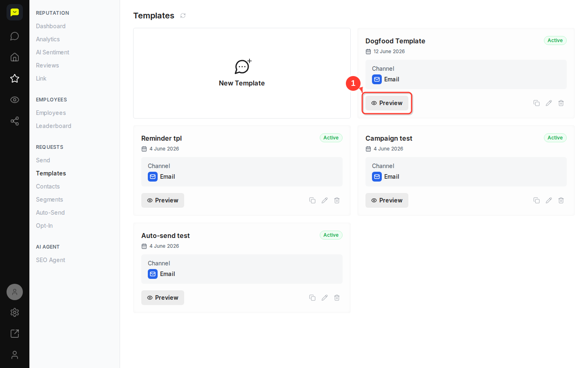This screenshot has width=588, height=368.
Task: Open the share nodes icon in left rail
Action: (15, 121)
